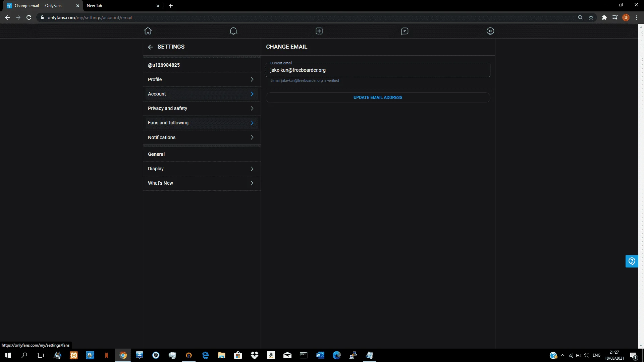
Task: Open the Windows notification center
Action: (633, 355)
